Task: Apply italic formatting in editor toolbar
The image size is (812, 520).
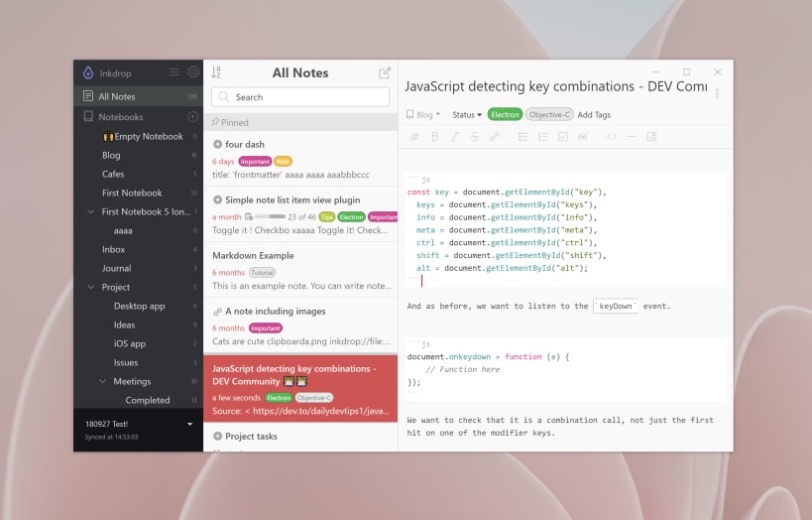Action: coord(455,136)
